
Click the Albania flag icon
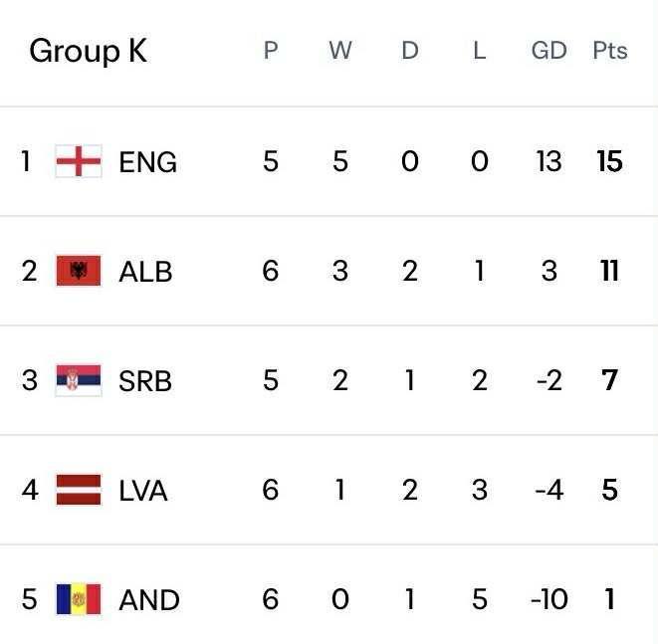click(79, 271)
